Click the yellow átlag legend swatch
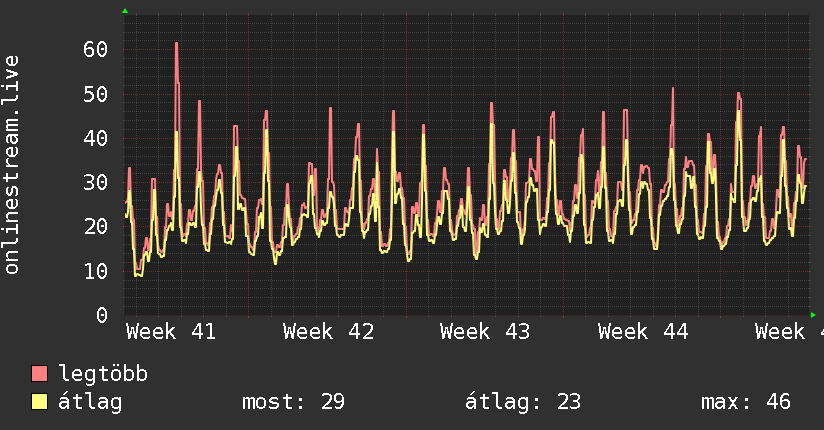824x430 pixels. [39, 401]
